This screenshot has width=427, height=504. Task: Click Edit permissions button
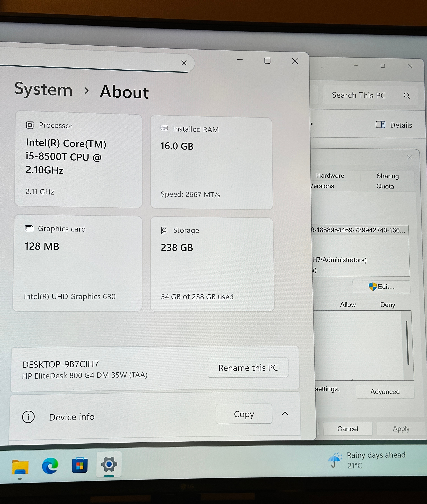click(382, 287)
